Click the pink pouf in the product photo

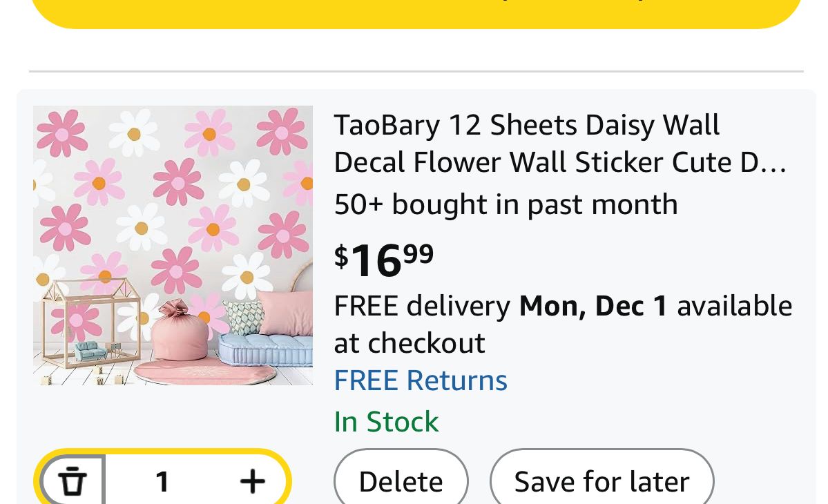[x=178, y=330]
